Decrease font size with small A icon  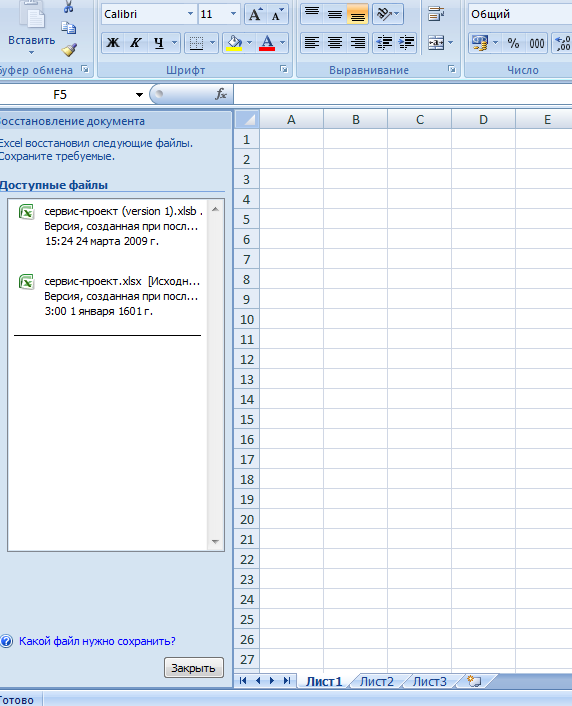click(276, 14)
